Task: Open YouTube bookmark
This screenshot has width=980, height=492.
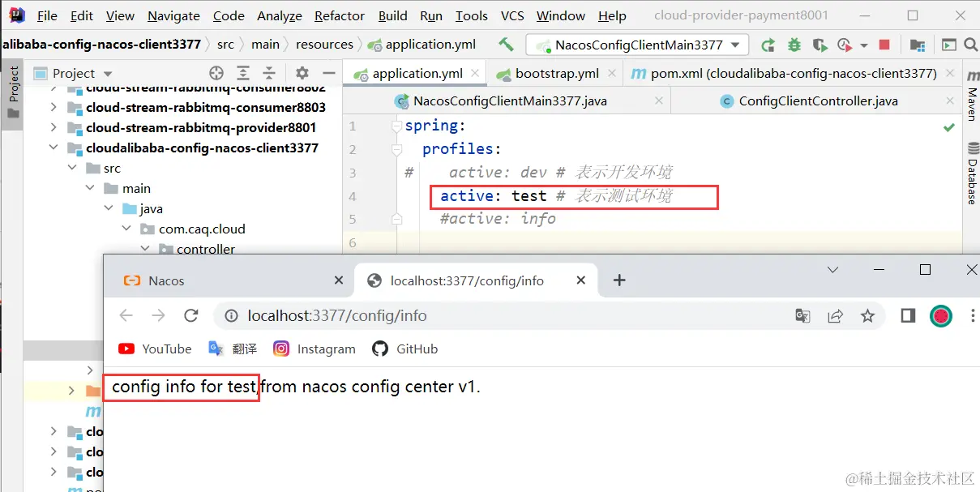Action: click(155, 349)
